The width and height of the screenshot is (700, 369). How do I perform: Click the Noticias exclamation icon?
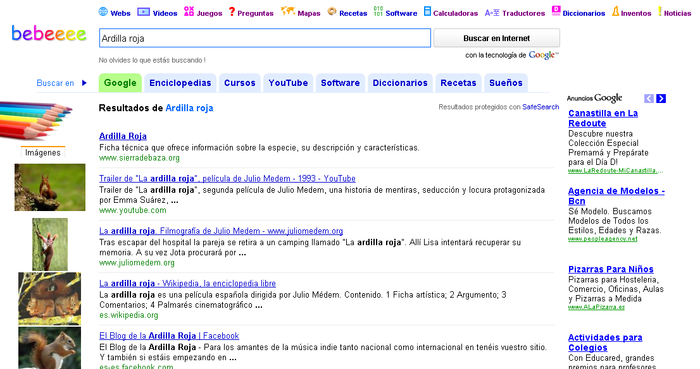point(660,12)
